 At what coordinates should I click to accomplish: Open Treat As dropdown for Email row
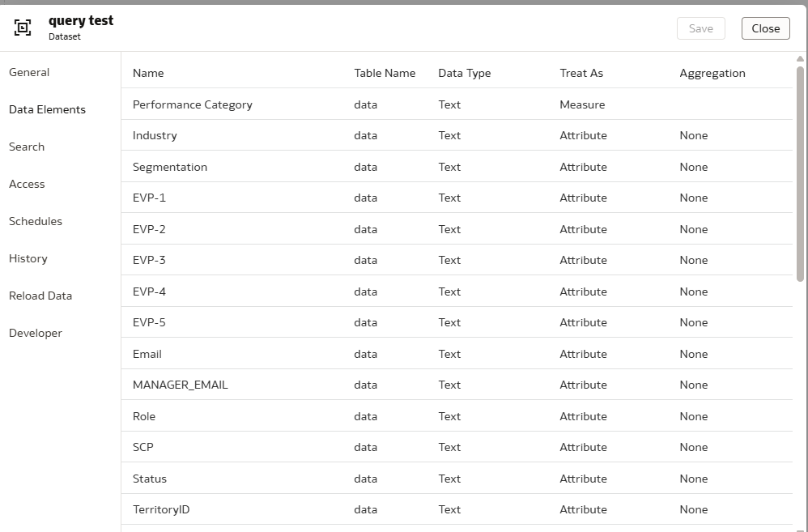583,354
